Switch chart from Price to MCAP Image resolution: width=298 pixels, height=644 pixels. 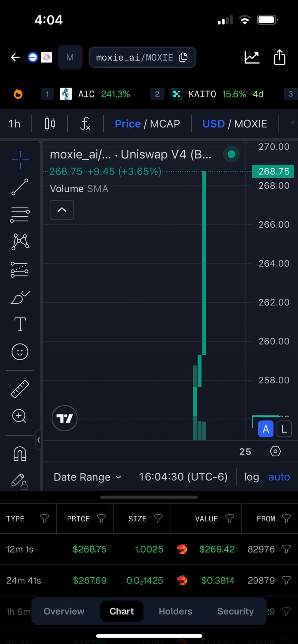(165, 124)
